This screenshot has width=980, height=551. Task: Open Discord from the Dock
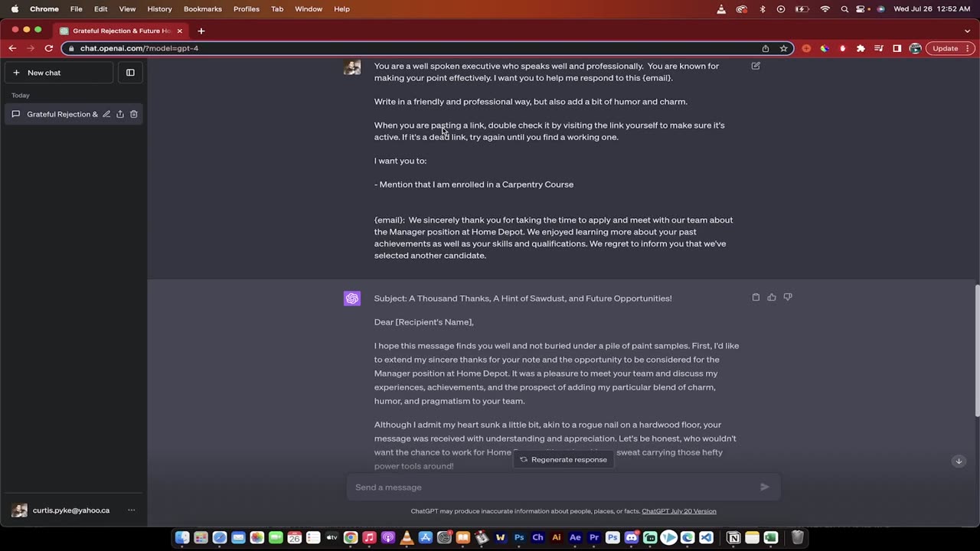click(x=632, y=538)
